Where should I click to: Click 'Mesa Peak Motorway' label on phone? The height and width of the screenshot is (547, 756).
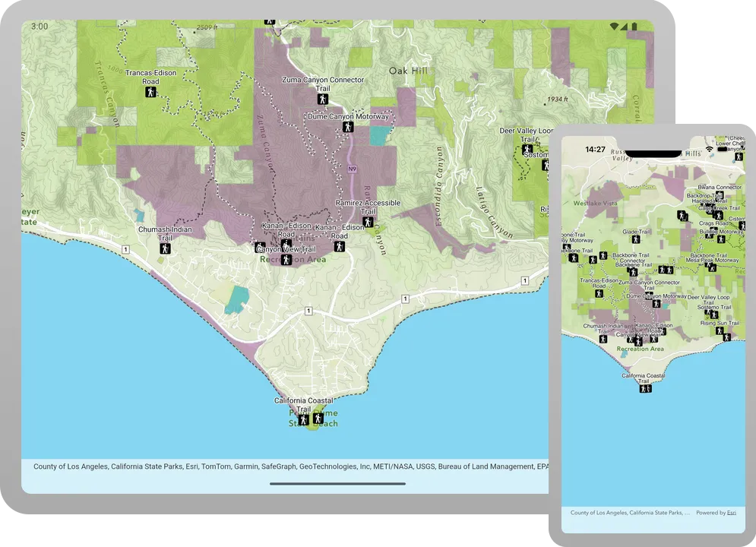tap(713, 261)
